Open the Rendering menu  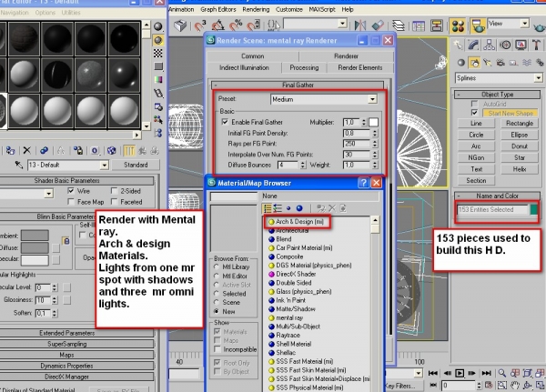256,9
